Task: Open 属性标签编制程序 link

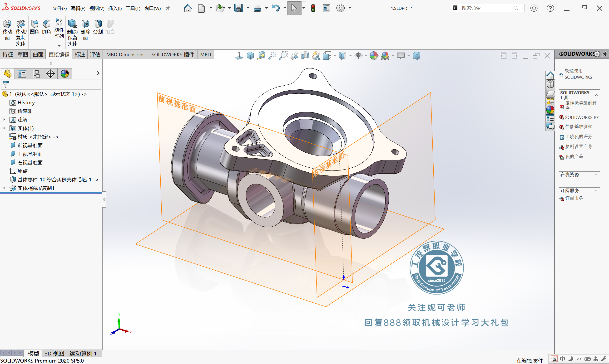Action: click(x=581, y=106)
